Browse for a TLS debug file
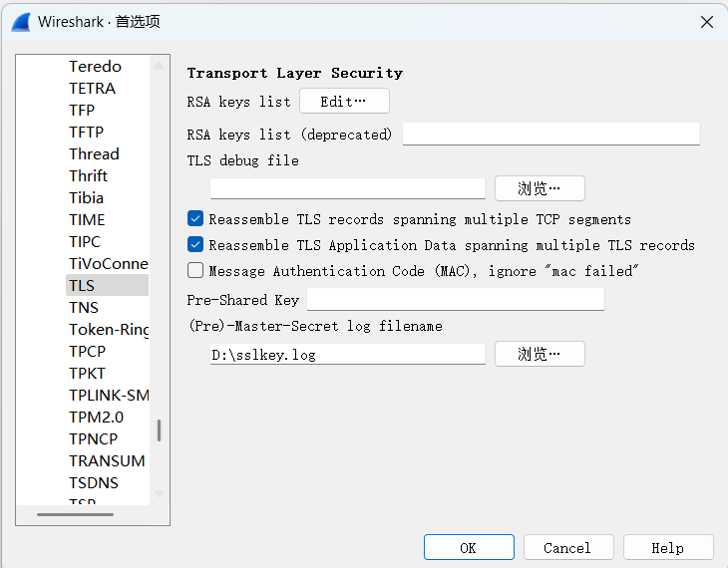728x568 pixels. pyautogui.click(x=540, y=188)
